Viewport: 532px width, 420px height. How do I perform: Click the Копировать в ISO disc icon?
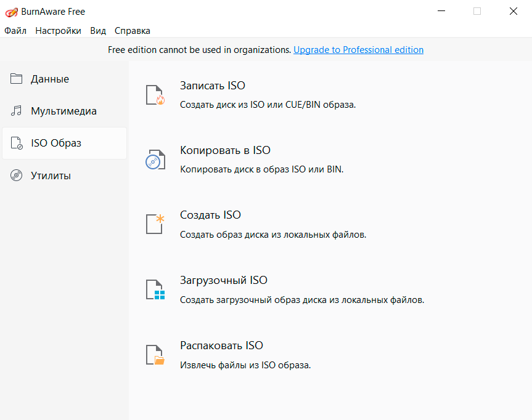point(155,160)
